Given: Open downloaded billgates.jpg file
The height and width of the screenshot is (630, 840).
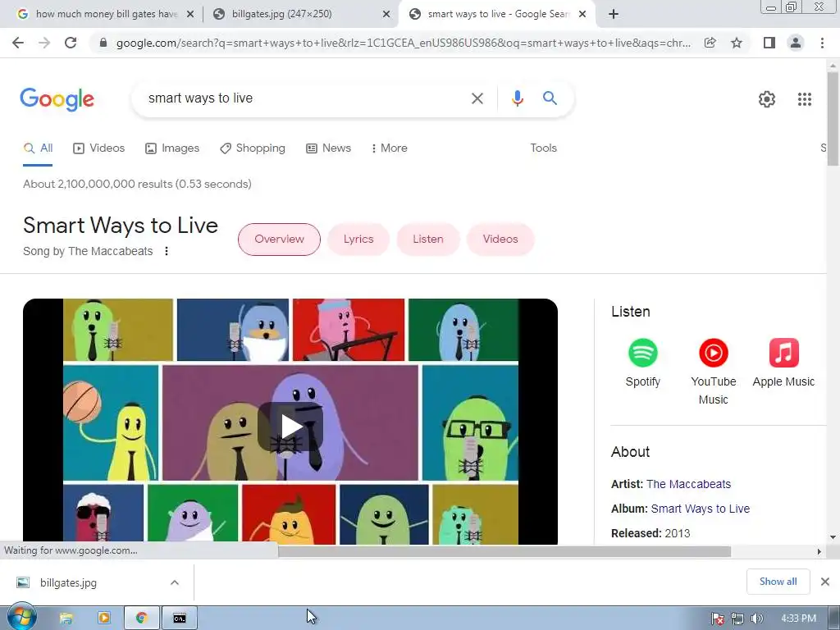Looking at the screenshot, I should tap(69, 582).
